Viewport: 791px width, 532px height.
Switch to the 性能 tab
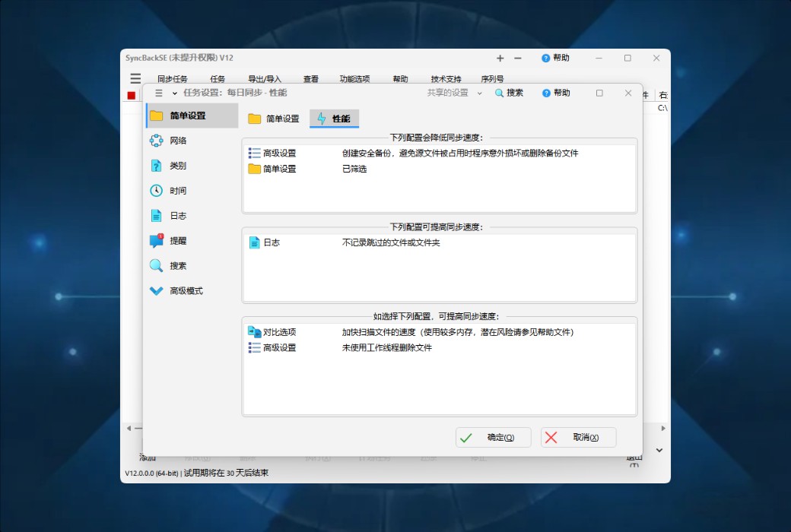click(335, 119)
